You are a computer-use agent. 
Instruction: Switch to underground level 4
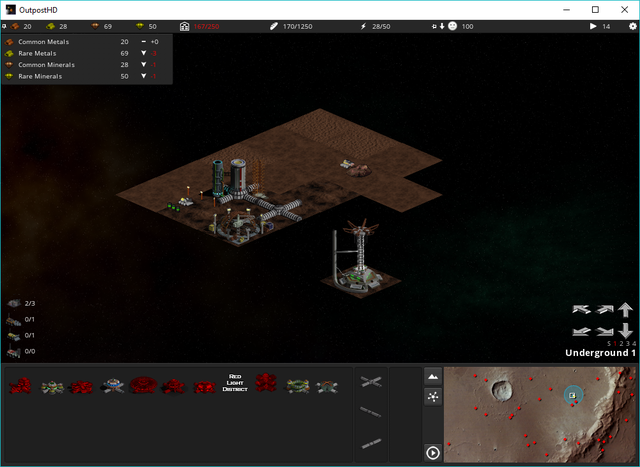(x=634, y=344)
